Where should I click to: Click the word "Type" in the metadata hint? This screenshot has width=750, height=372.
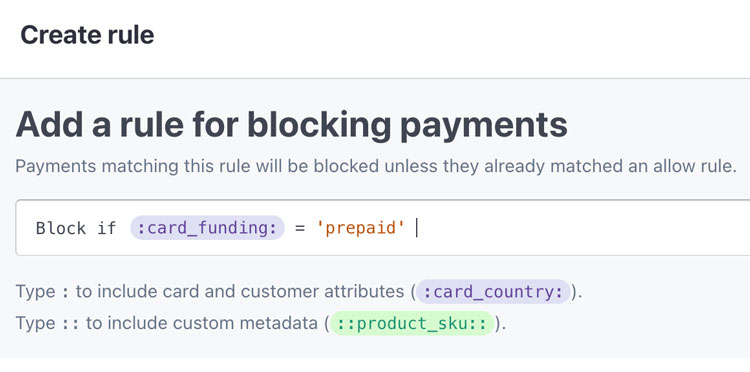click(36, 324)
